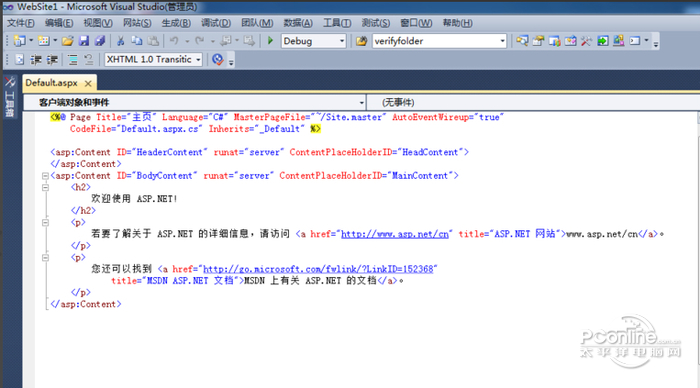The image size is (700, 388).
Task: Save the file with the floppy disk icon
Action: coord(84,41)
